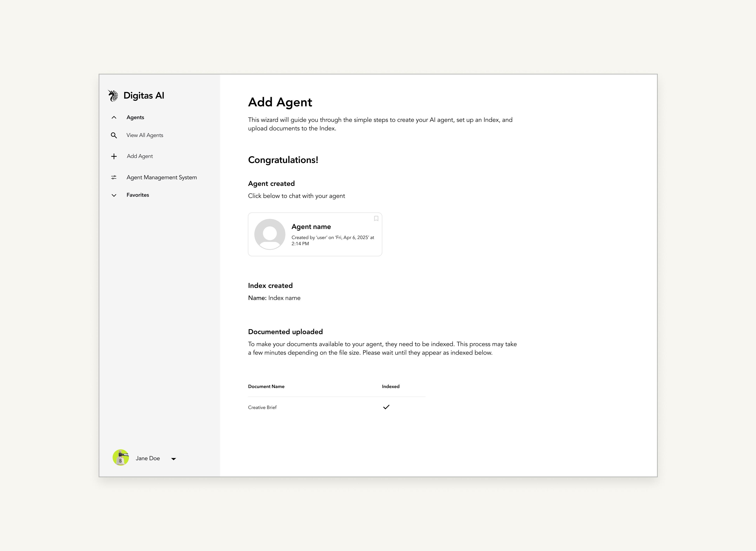Go to Agent Management System

pyautogui.click(x=162, y=178)
